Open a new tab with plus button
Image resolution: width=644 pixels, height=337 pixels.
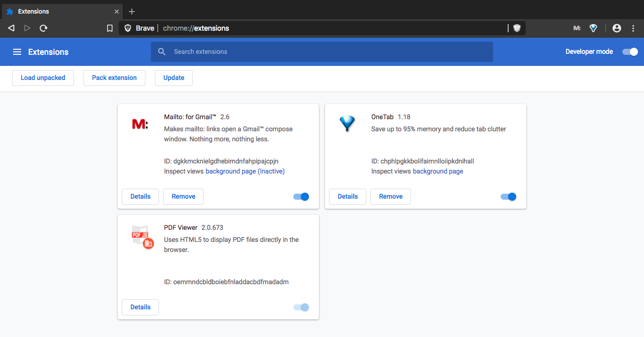coord(132,12)
